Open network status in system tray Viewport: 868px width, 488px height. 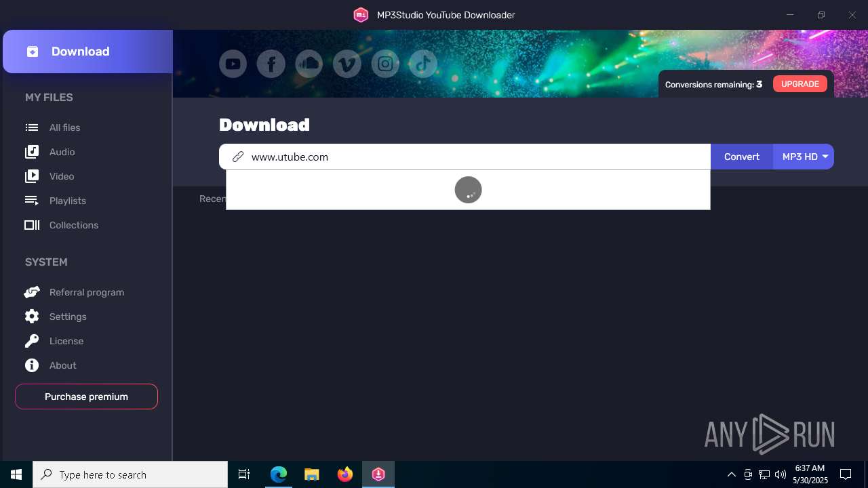764,474
